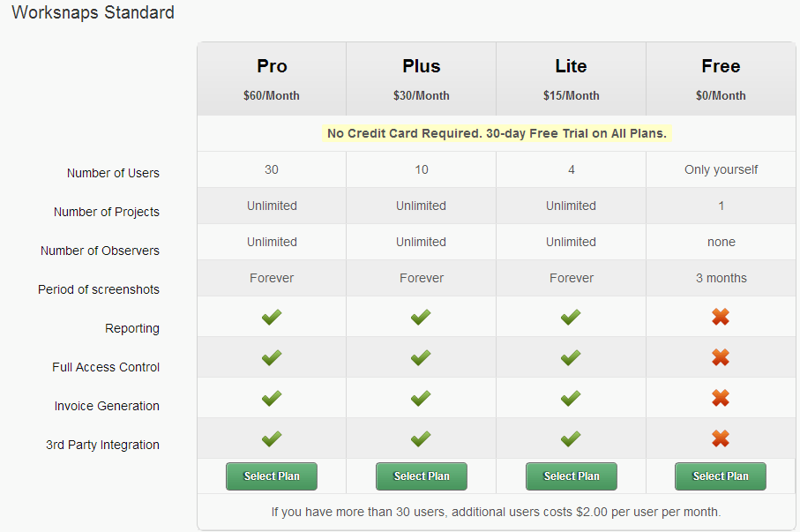Image resolution: width=800 pixels, height=532 pixels.
Task: Click Lite plan Reporting checkmark icon
Action: pos(571,317)
